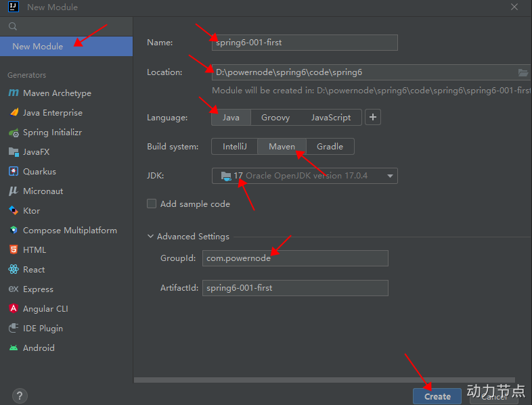This screenshot has width=532, height=405.
Task: Click the Name input field
Action: [x=305, y=43]
